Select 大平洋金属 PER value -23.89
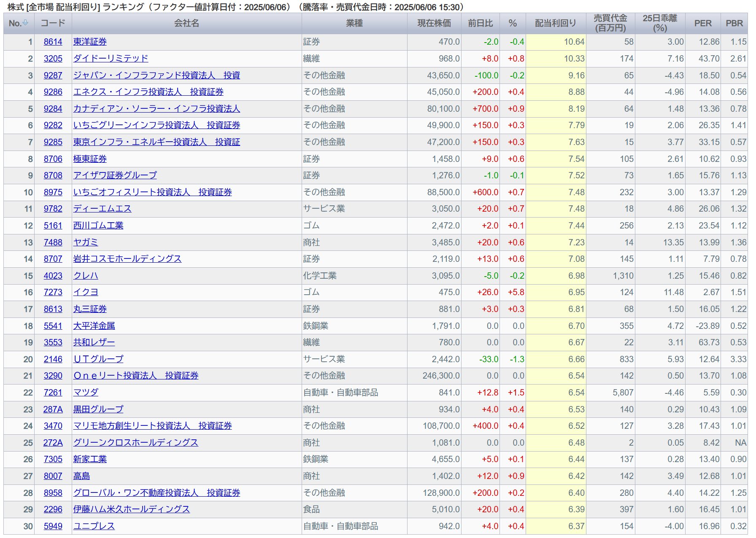756x538 pixels. click(703, 325)
